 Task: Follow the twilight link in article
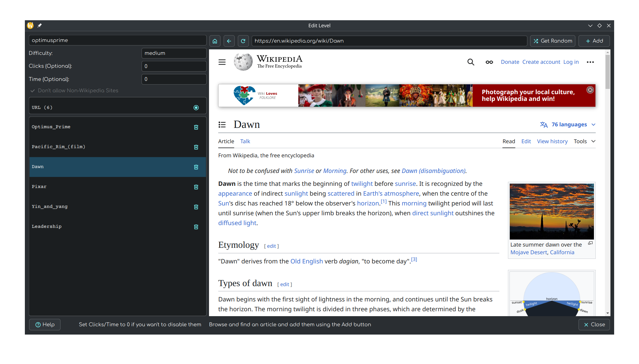pos(362,184)
